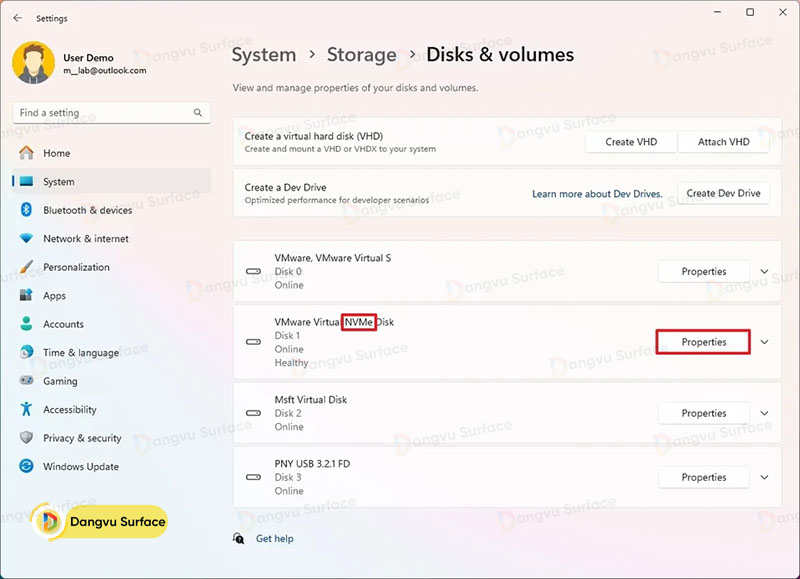
Task: Expand the VMware Virtual NVMe Disk row
Action: click(x=764, y=342)
